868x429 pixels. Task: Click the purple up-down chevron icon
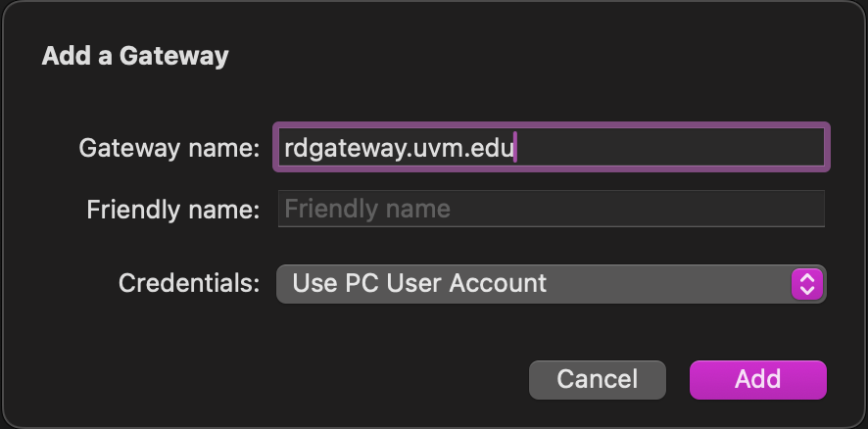point(806,284)
